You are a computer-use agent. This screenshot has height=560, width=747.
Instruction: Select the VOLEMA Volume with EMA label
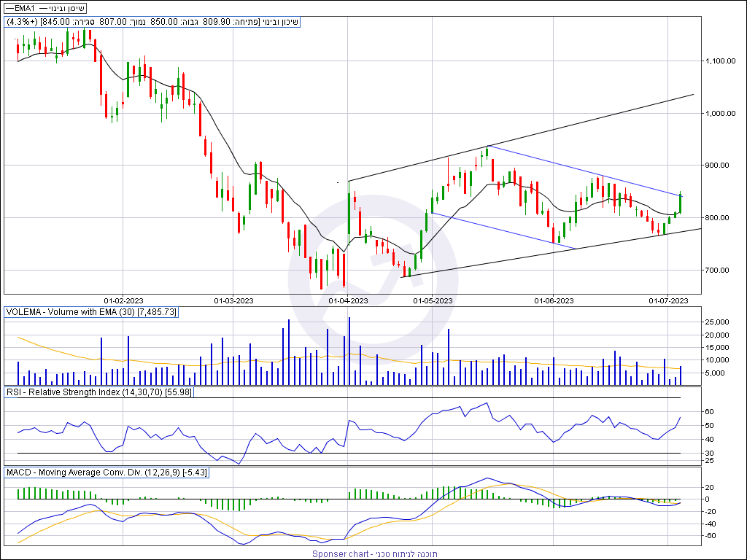pos(91,311)
